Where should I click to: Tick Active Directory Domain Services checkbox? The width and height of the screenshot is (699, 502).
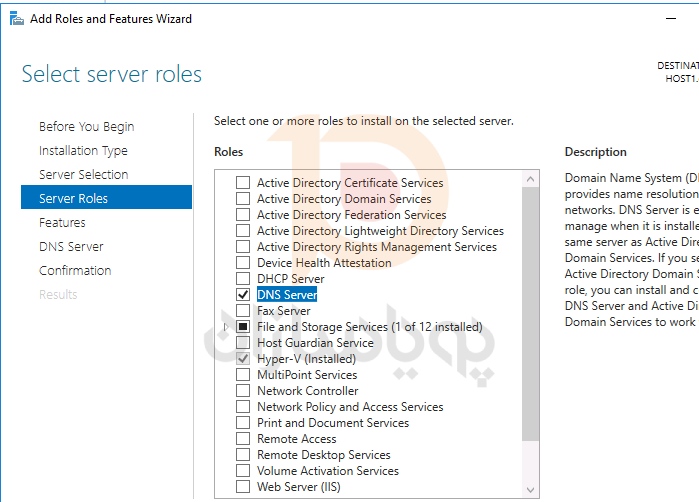[242, 199]
